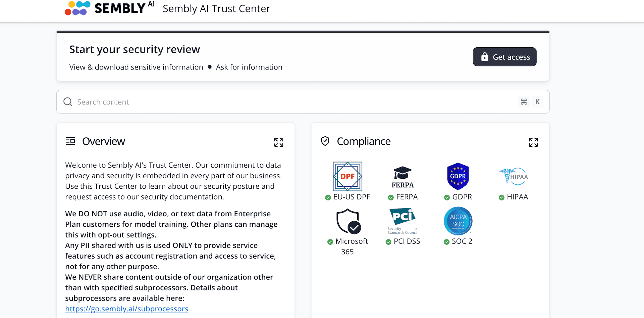Click the green check beside EU-US DPF

(x=328, y=197)
